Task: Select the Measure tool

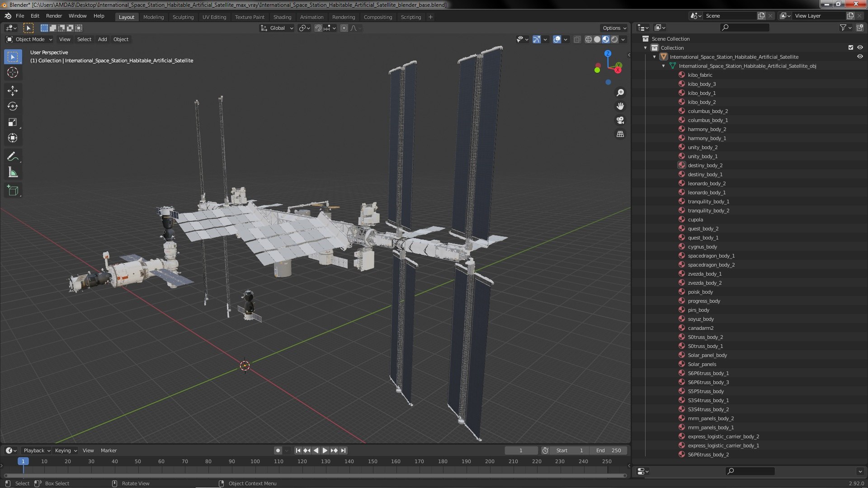Action: [13, 173]
